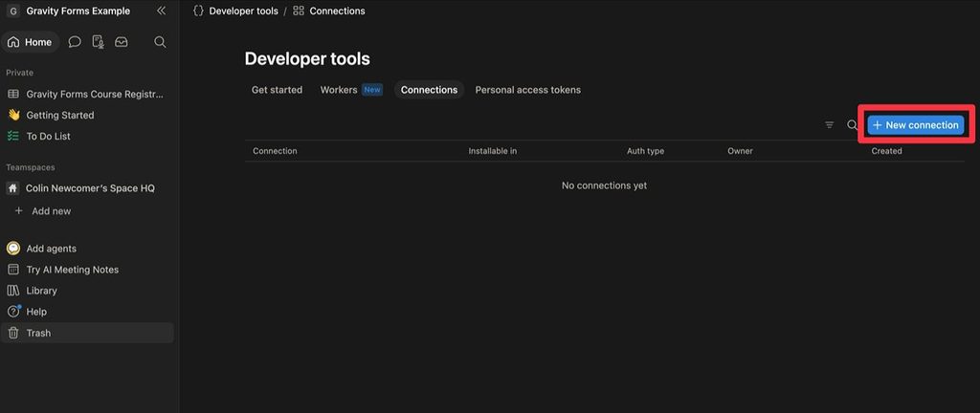Open the chat bubble icon
Viewport: 980px width, 413px height.
[75, 42]
